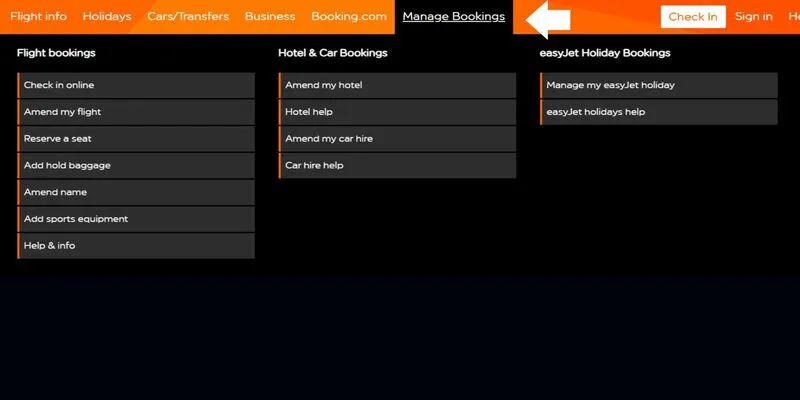Open Help & info under Flight bookings

[136, 246]
